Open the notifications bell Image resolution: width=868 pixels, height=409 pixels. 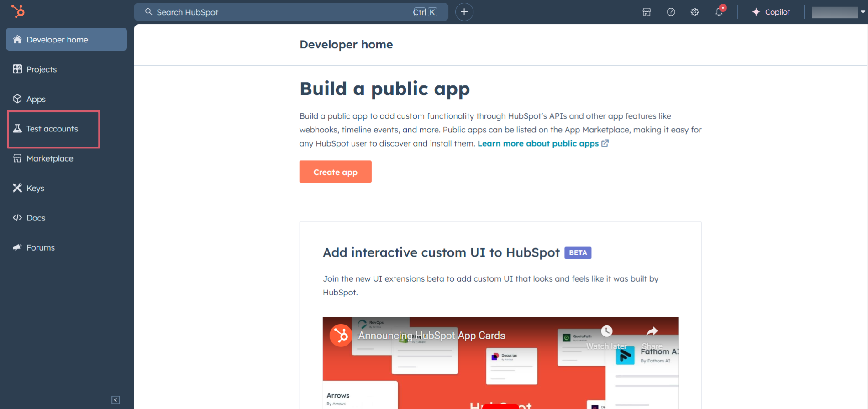pyautogui.click(x=719, y=12)
